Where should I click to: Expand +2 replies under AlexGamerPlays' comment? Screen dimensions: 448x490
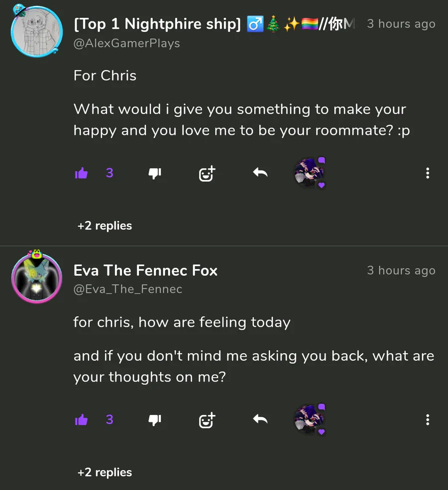click(105, 226)
